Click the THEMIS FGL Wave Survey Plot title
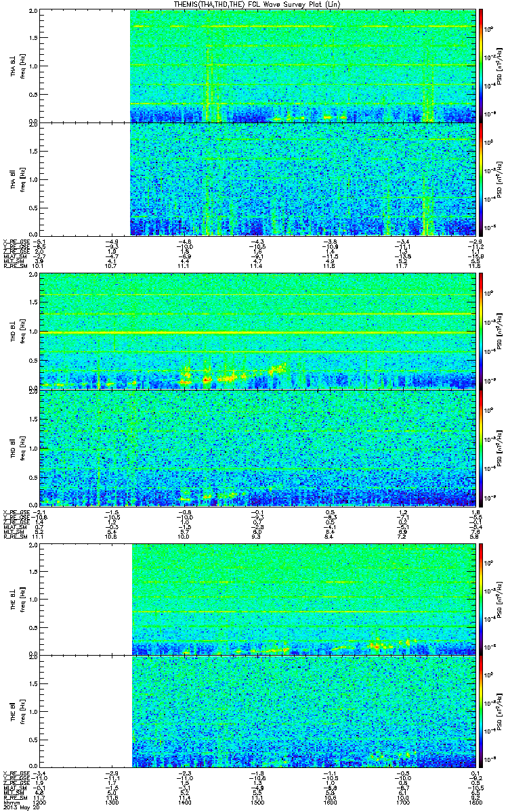Image resolution: width=508 pixels, height=812 pixels. (x=257, y=4)
